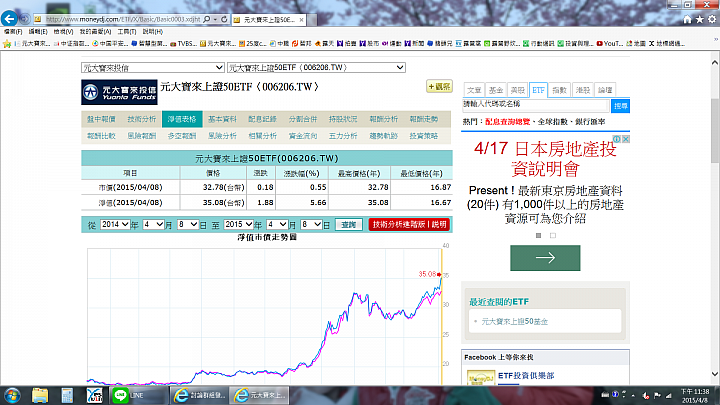The image size is (720, 405).
Task: Open the 中国平安 bookmark
Action: pyautogui.click(x=110, y=44)
